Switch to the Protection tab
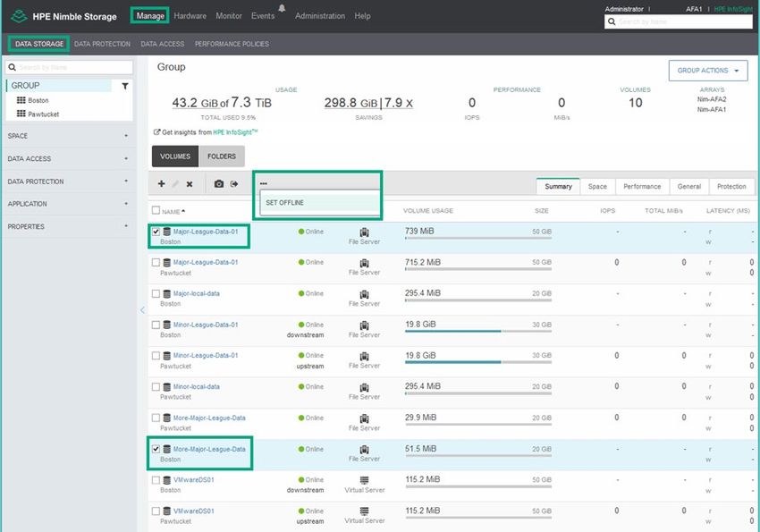 731,187
